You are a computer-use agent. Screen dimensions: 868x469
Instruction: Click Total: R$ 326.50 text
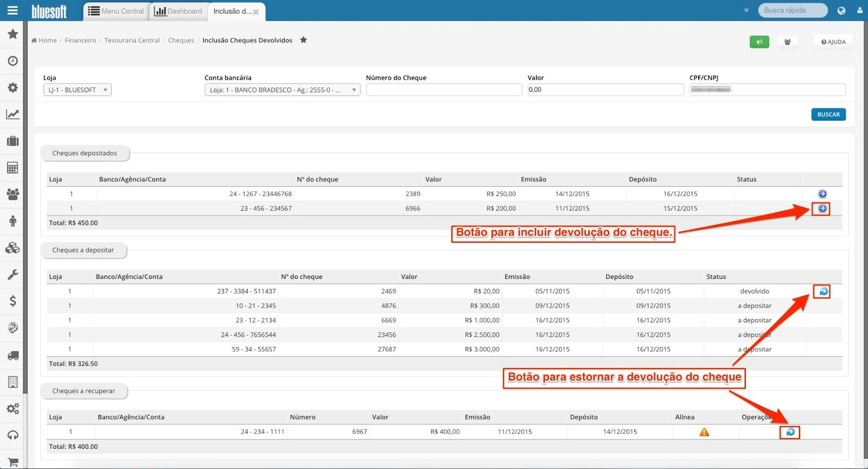click(73, 364)
